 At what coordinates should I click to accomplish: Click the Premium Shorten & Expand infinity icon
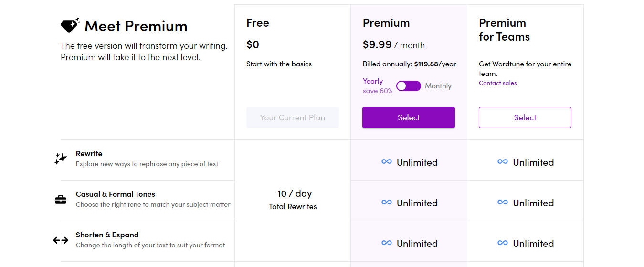click(x=387, y=243)
